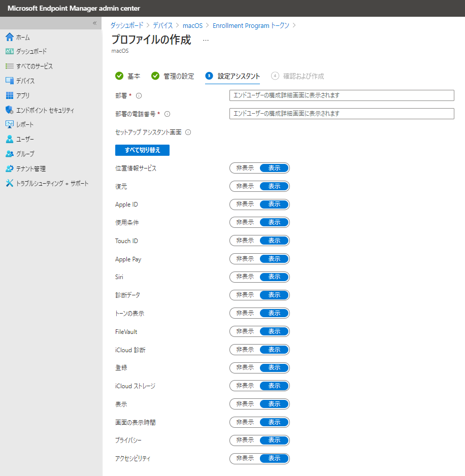Open ダッシュボード breadcrumb link

pos(126,25)
